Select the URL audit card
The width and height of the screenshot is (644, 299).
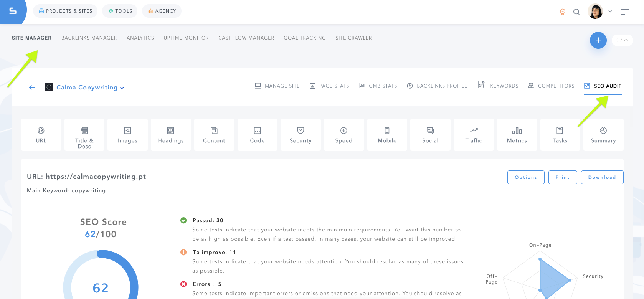pos(41,135)
